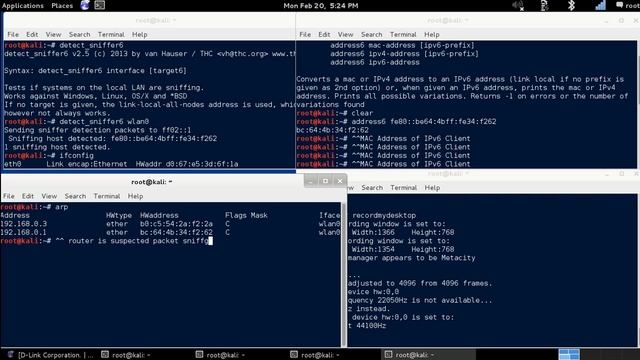640x360 pixels.
Task: Open Terminal menu in top-right terminal
Action: tap(403, 35)
